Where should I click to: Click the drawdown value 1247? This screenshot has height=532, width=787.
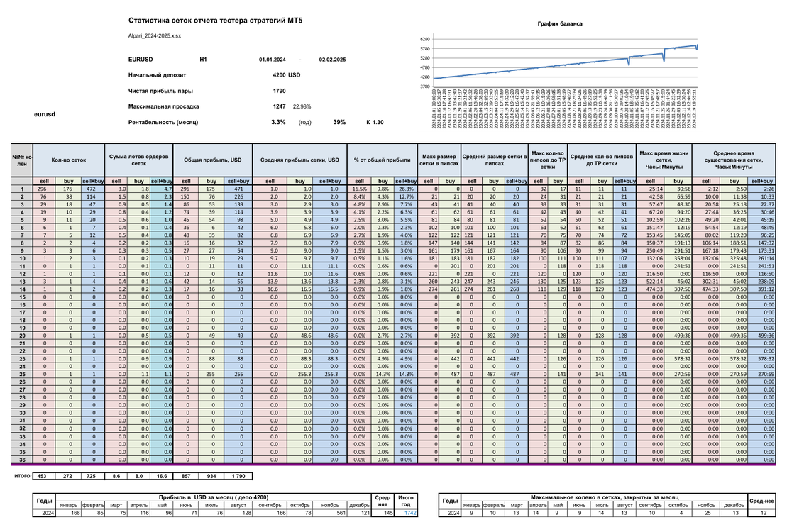click(279, 106)
